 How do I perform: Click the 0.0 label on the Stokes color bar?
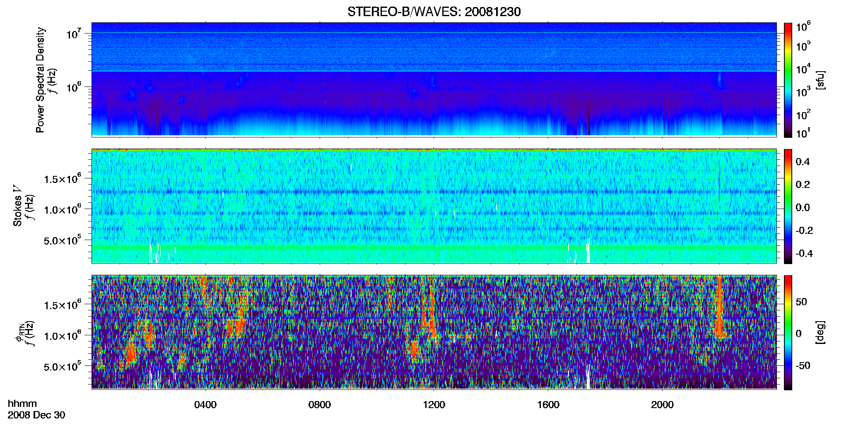click(803, 208)
